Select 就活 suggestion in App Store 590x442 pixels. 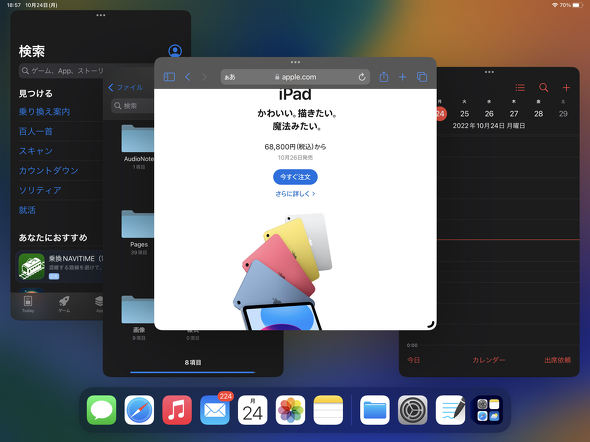coord(27,210)
